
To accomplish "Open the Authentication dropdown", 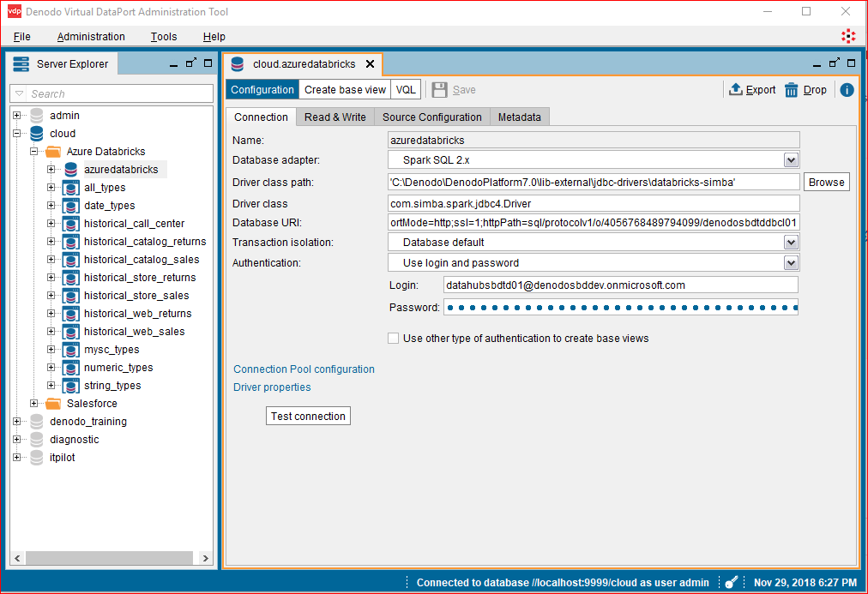I will (791, 262).
